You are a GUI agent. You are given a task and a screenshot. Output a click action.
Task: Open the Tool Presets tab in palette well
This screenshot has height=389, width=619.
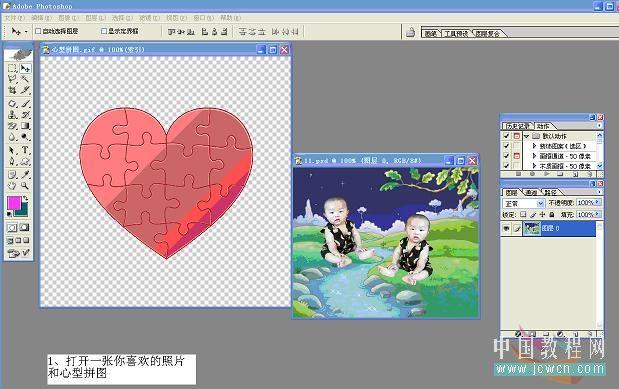click(x=457, y=34)
